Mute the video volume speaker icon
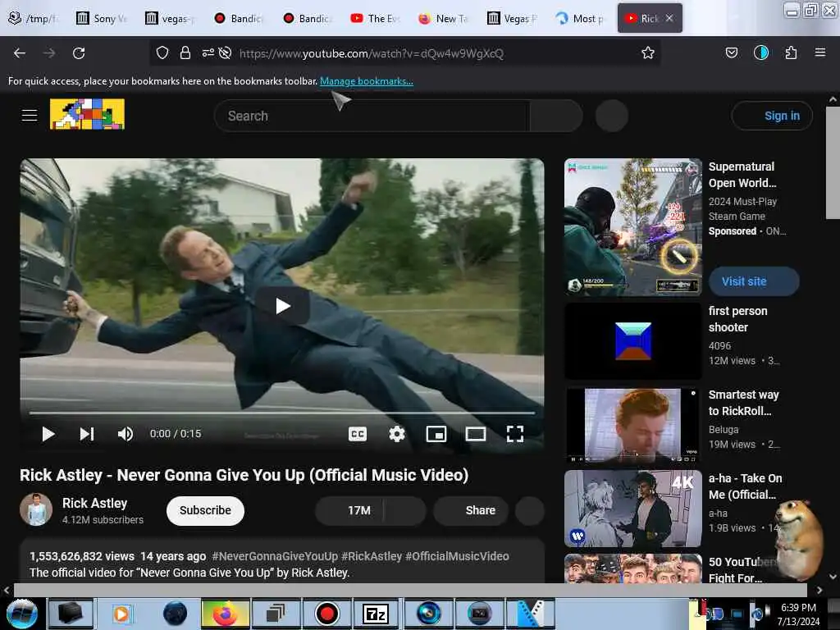This screenshot has width=840, height=630. click(x=126, y=434)
